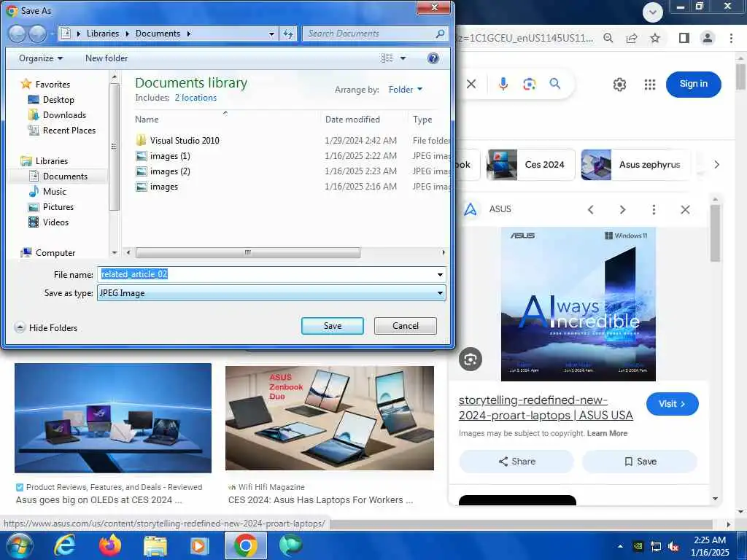Open storytelling-redefined ASUS USA link

pos(546,408)
